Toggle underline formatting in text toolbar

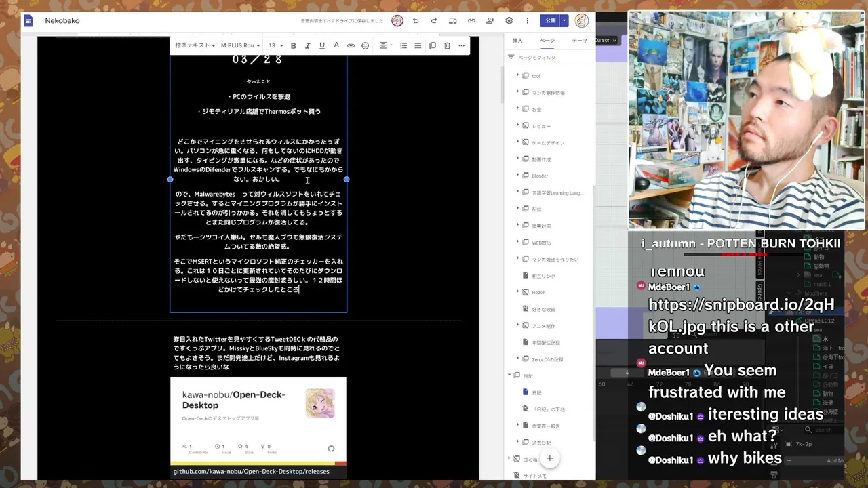321,45
